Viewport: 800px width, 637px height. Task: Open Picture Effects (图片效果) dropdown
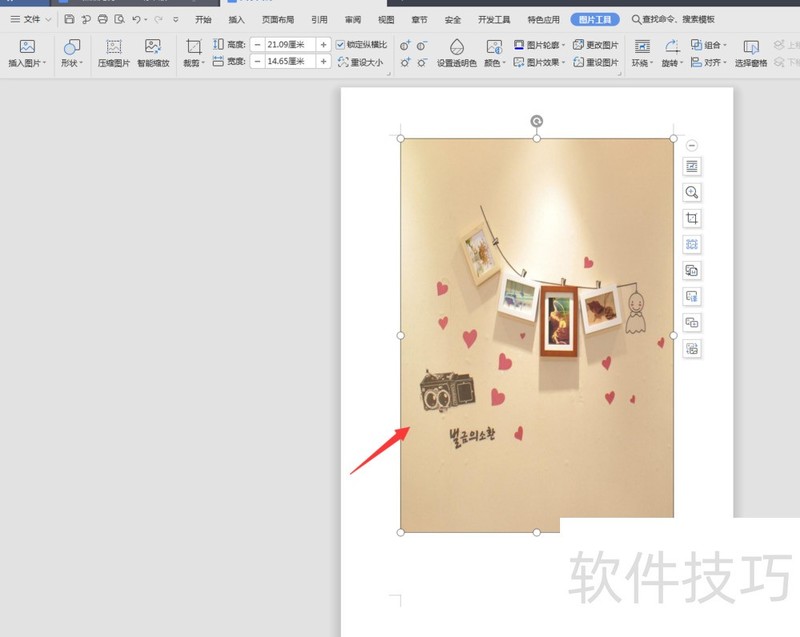point(539,62)
